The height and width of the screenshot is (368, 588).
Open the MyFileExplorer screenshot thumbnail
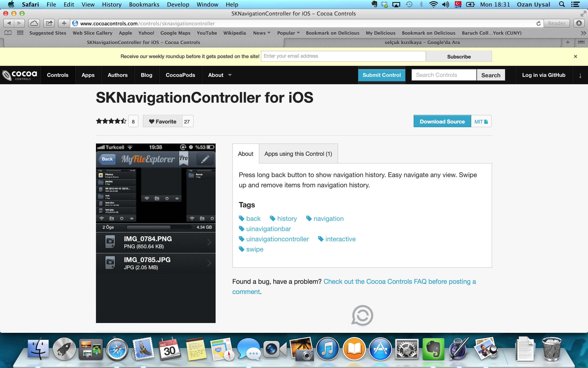156,233
